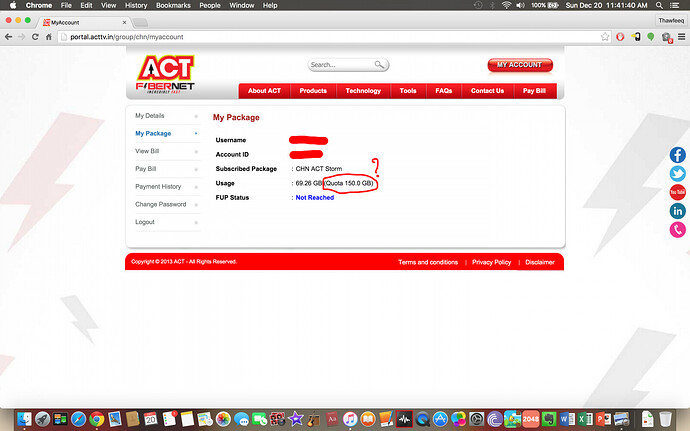
Task: Click the 69.26 GB usage value
Action: (309, 183)
